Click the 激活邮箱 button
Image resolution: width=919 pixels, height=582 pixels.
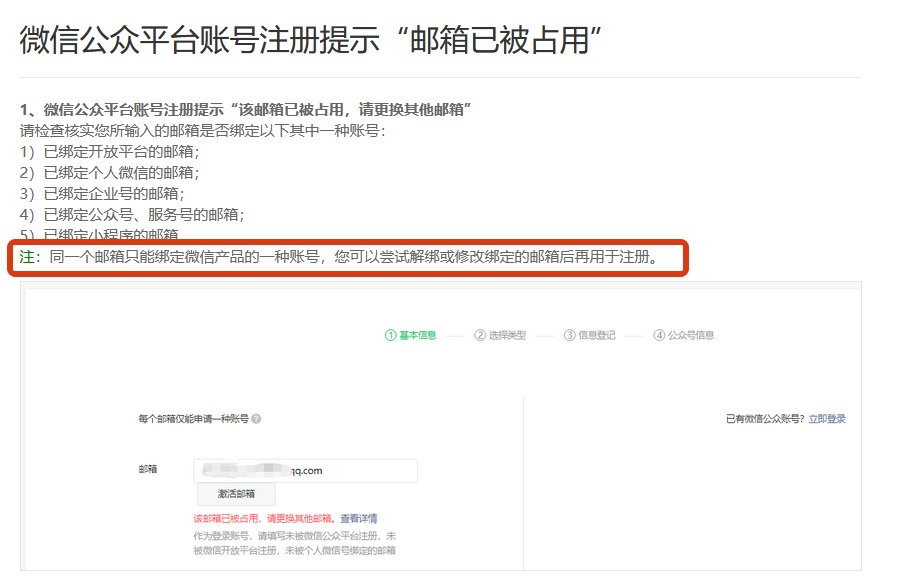click(236, 494)
